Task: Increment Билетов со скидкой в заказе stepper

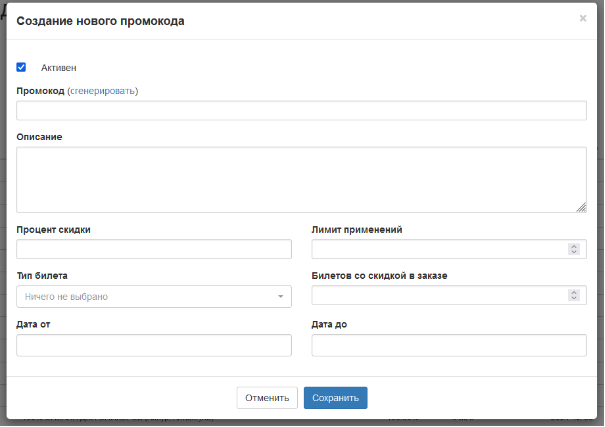Action: [x=573, y=292]
